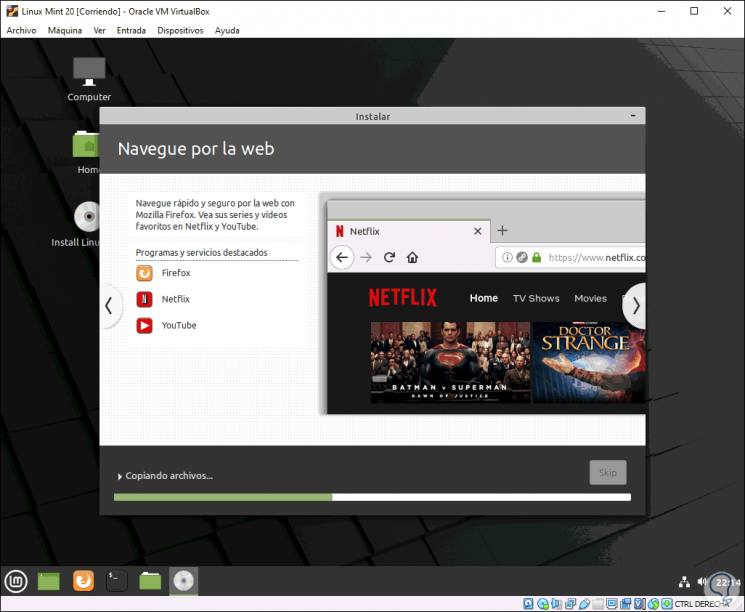
Task: Click the VirtualBox audio indicator
Action: [x=555, y=604]
